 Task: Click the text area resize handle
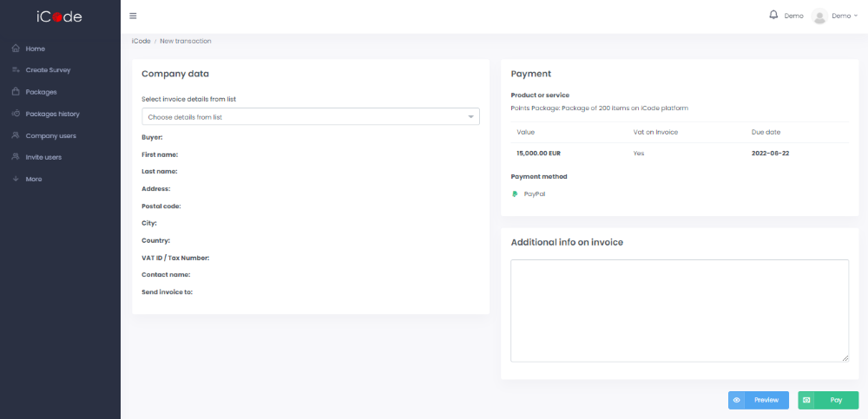click(x=845, y=358)
